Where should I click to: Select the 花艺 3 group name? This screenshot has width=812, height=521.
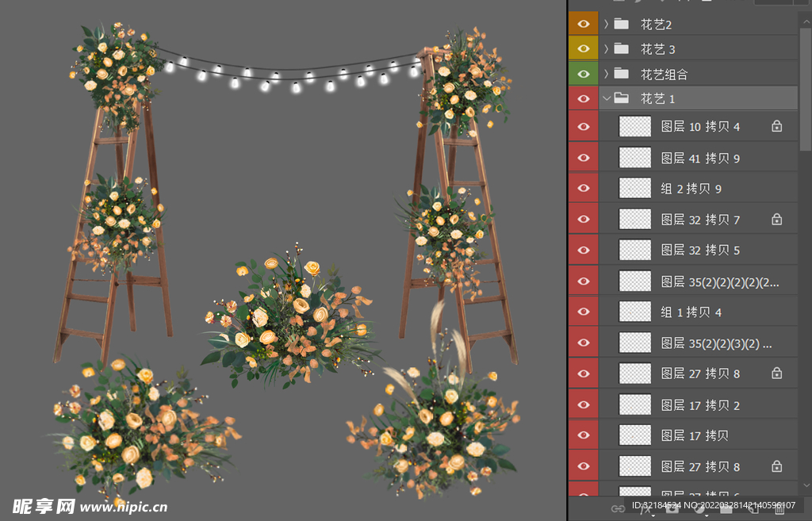pyautogui.click(x=657, y=49)
